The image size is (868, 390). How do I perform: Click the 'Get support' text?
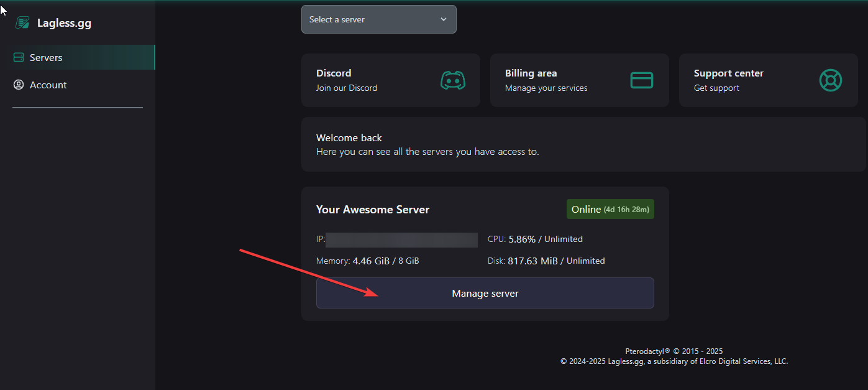tap(716, 88)
